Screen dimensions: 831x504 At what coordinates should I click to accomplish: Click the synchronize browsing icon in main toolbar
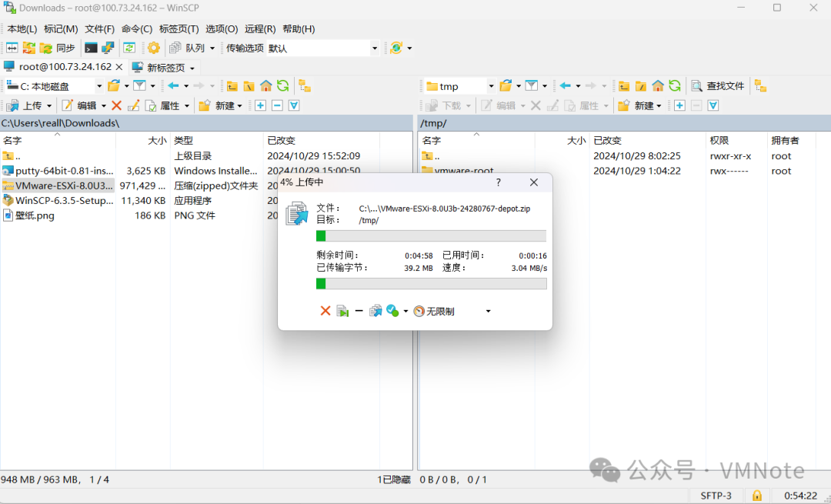click(x=28, y=48)
